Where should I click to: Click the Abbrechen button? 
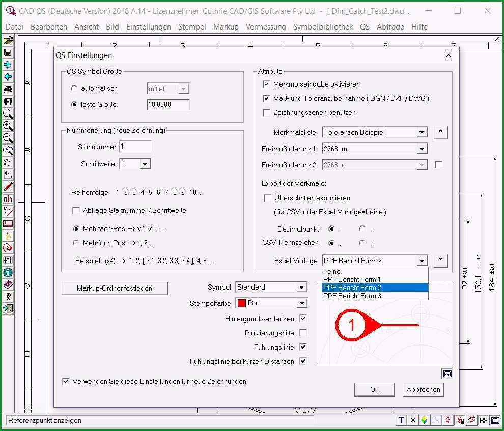click(x=424, y=389)
